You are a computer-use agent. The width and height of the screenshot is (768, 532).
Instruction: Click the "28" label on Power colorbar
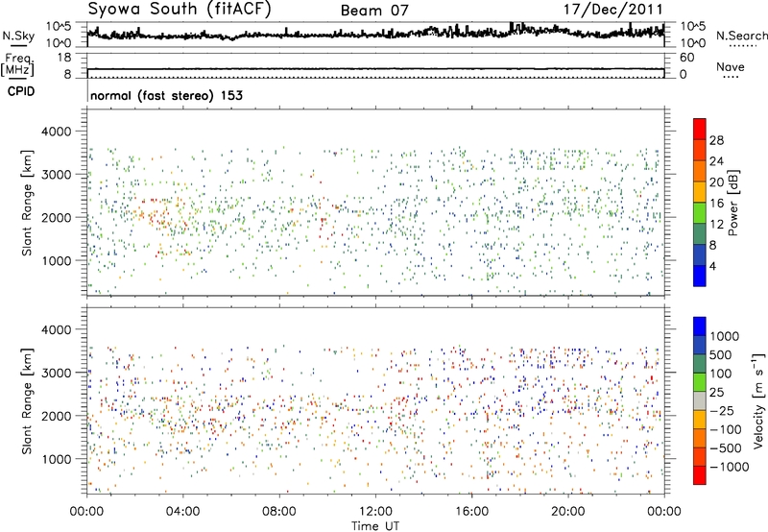716,140
